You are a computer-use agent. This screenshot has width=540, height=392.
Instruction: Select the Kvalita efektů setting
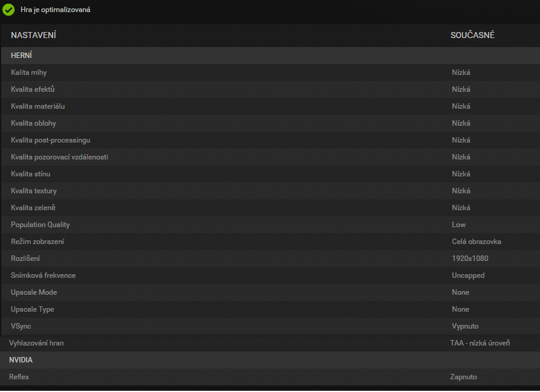point(33,89)
